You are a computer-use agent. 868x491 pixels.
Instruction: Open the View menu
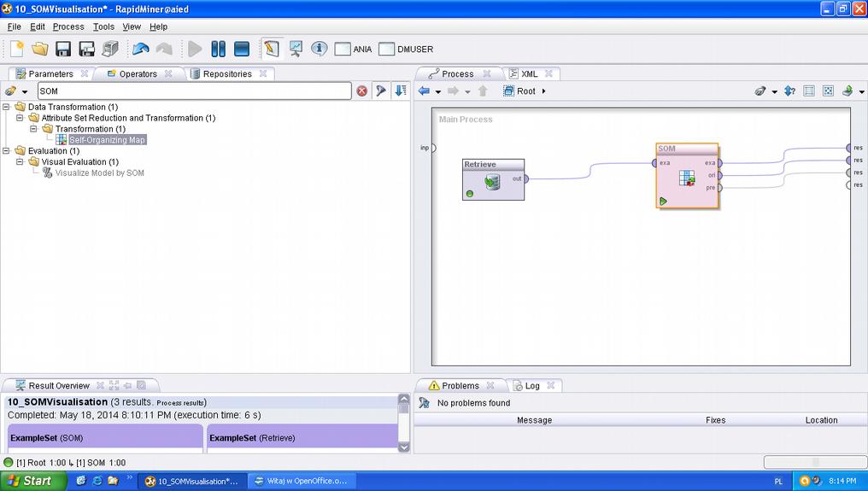point(132,26)
